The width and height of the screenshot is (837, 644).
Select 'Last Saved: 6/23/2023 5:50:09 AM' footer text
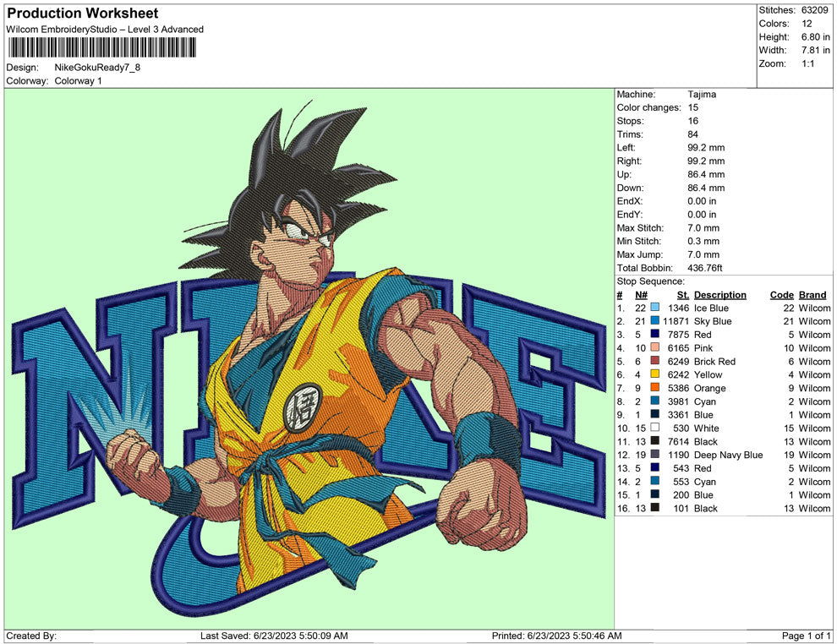[274, 636]
